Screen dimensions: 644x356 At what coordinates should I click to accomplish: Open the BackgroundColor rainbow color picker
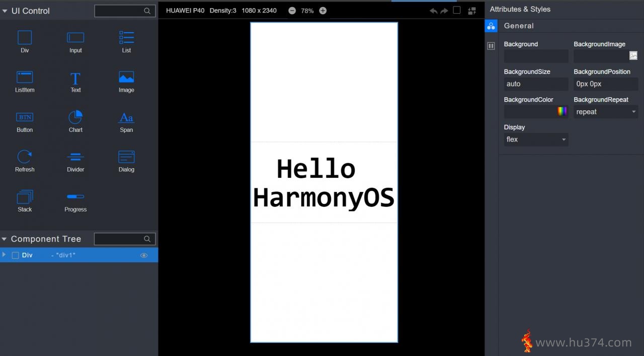(562, 111)
